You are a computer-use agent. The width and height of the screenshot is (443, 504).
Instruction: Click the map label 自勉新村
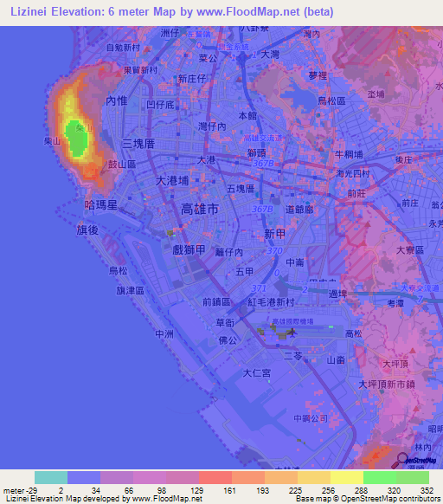click(123, 48)
